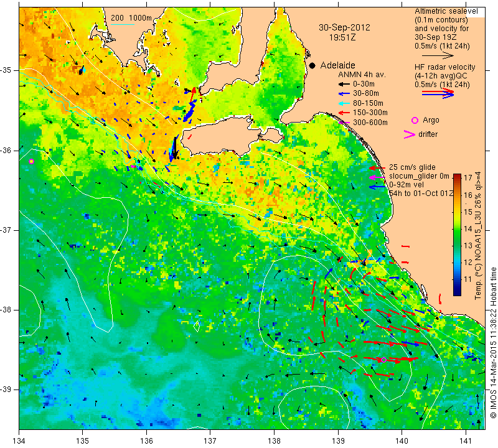Click the time label 19:51Z
This screenshot has height=448, width=498.
pyautogui.click(x=342, y=37)
